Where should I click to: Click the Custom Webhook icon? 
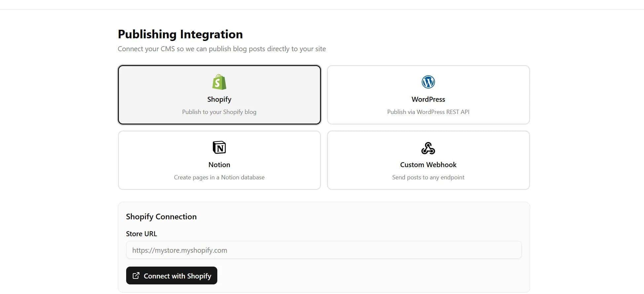tap(428, 148)
